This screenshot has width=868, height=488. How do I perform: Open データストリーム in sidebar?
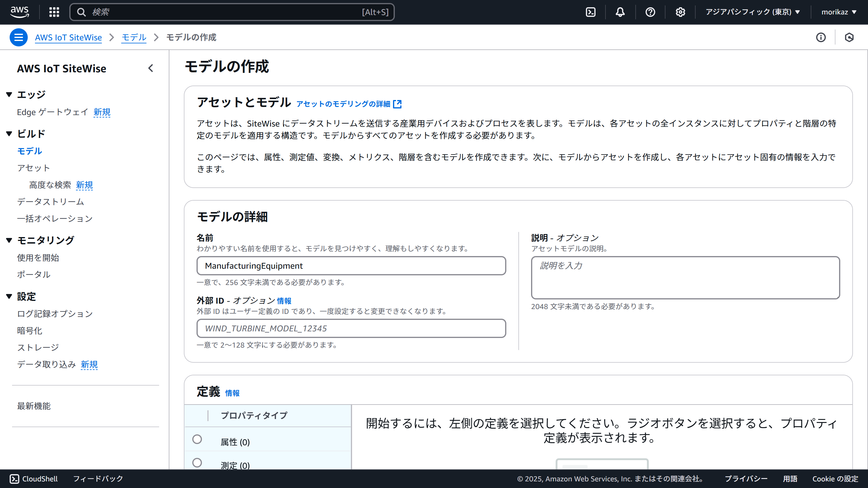[x=51, y=202]
